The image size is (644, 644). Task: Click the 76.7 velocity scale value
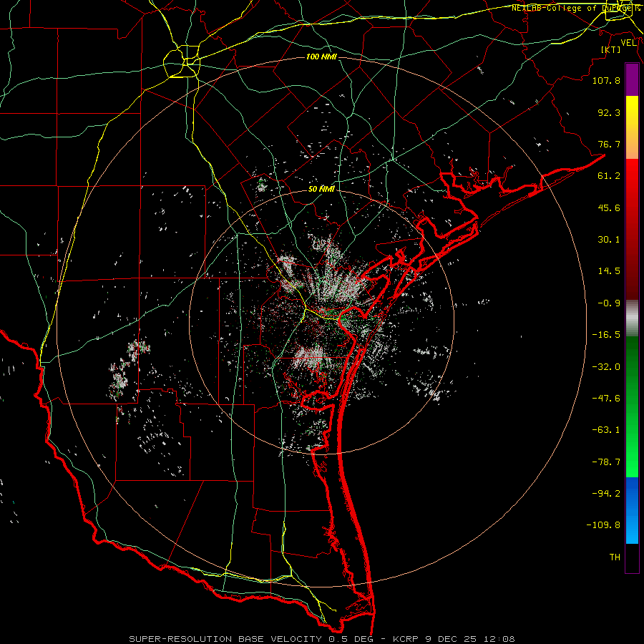[x=609, y=144]
